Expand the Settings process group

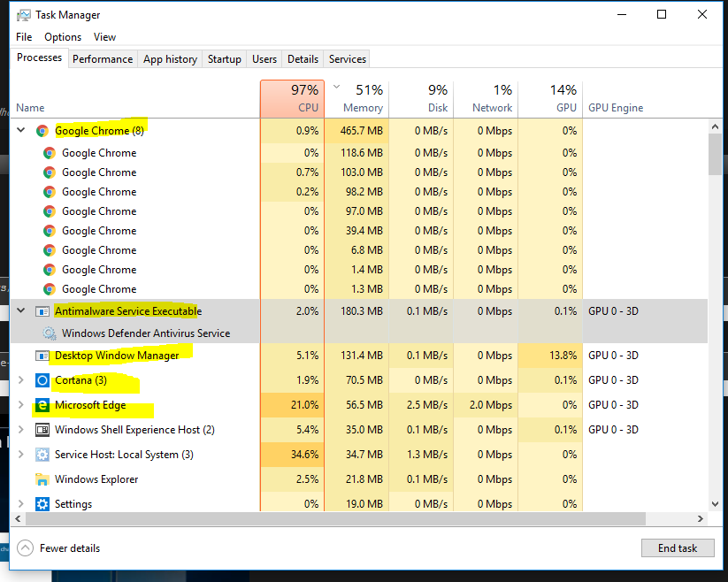(x=21, y=503)
